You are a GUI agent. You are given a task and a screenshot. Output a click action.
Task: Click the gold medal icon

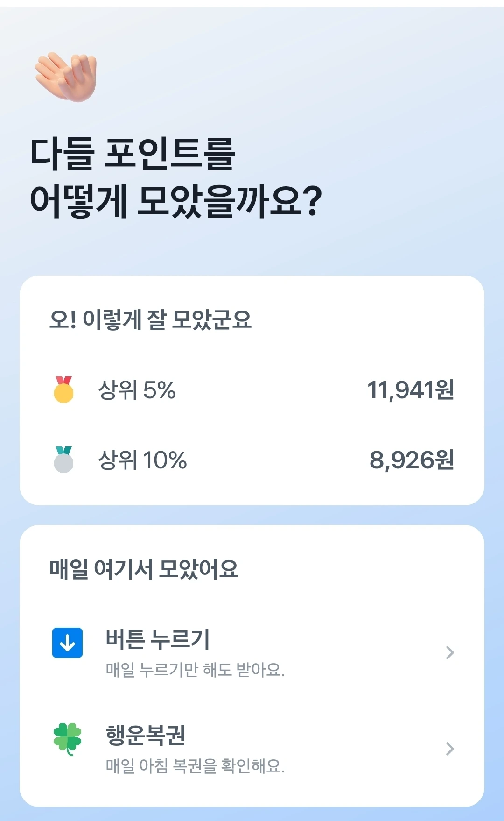tap(63, 390)
